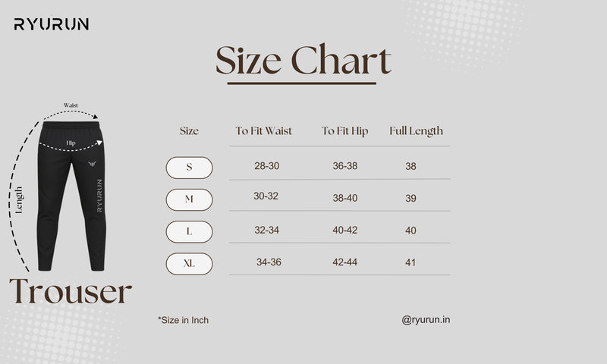Click the vertical Length label beside the trousers
This screenshot has width=607, height=364.
tap(20, 202)
